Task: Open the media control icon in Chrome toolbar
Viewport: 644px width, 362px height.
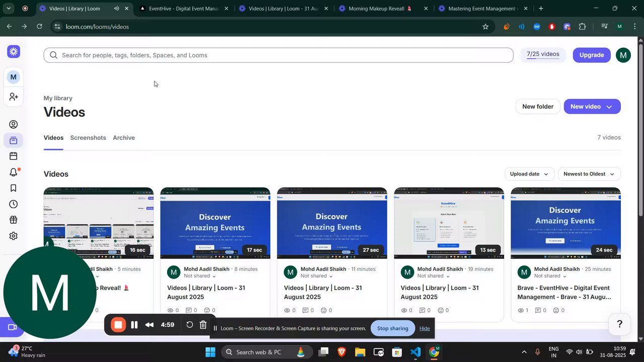Action: click(x=604, y=27)
